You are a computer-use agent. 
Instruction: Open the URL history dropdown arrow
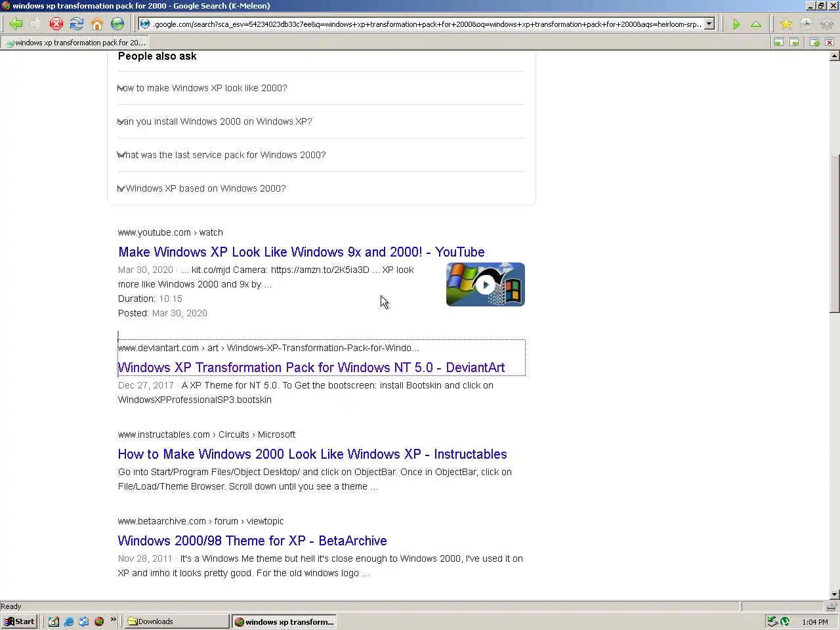point(709,24)
